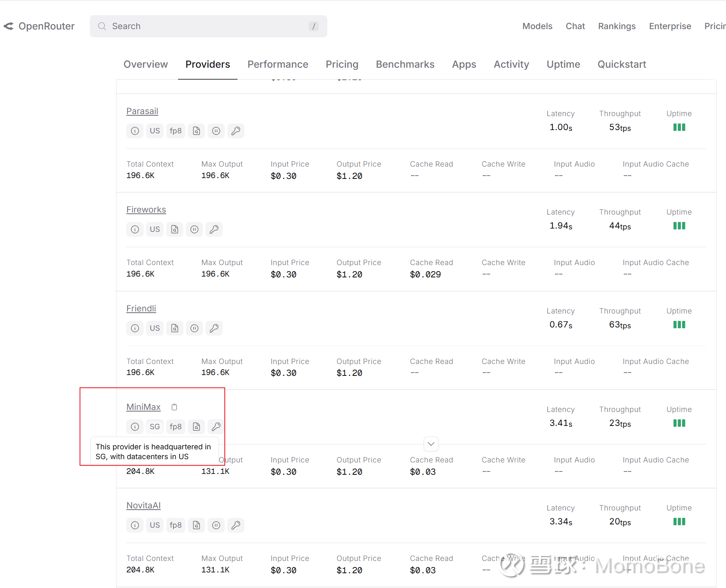Viewport: 726px width, 588px height.
Task: Click the key icon under Parasail
Action: [x=236, y=131]
